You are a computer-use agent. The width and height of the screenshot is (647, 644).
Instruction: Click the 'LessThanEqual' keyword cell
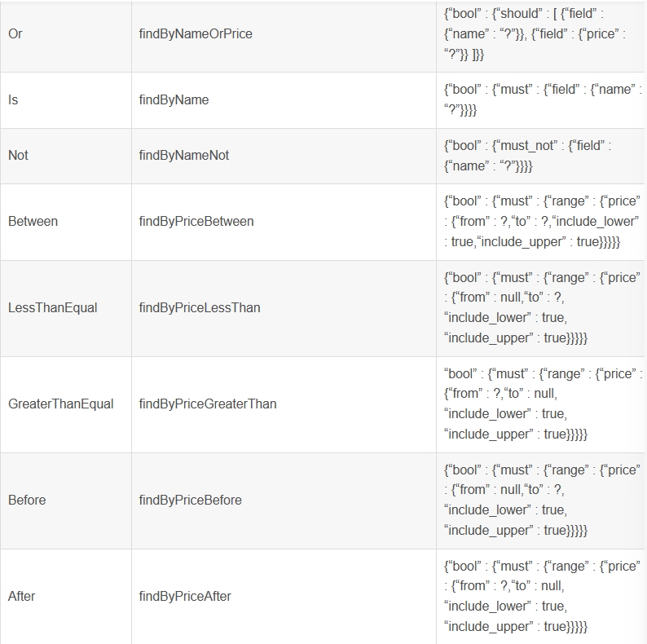tap(52, 307)
